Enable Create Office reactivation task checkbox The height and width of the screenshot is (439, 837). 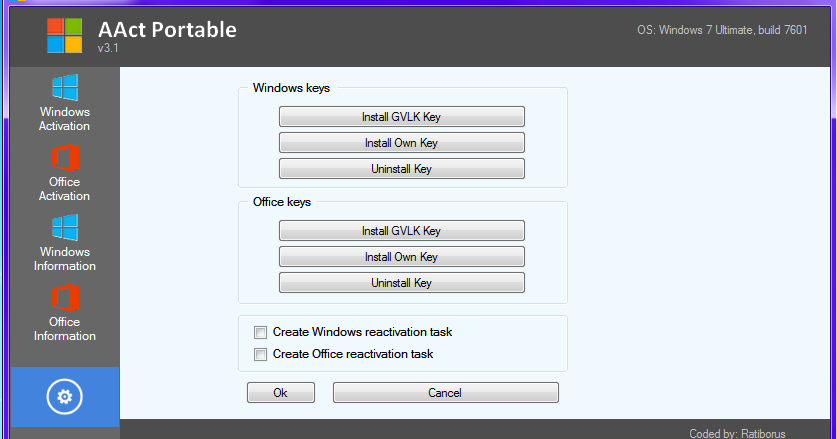(260, 354)
